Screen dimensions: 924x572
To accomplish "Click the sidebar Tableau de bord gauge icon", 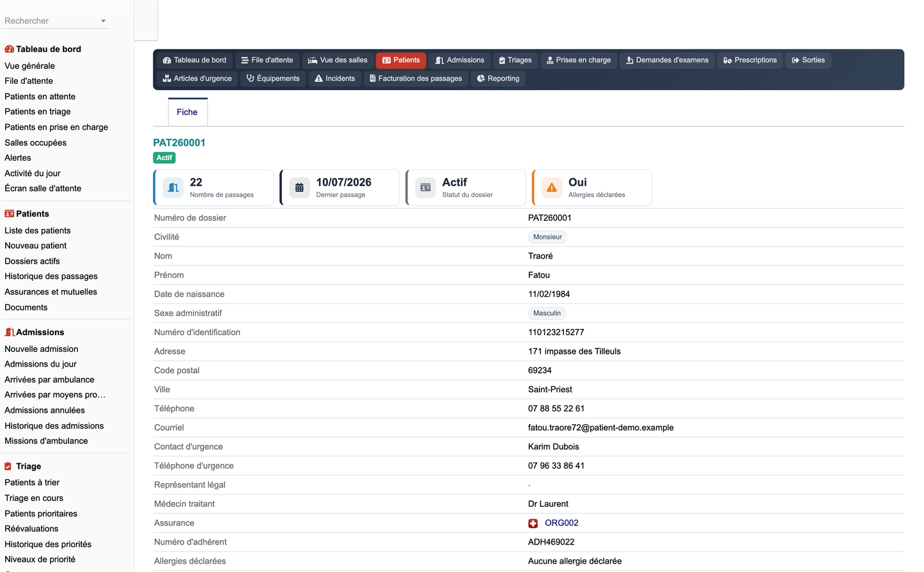I will click(10, 49).
